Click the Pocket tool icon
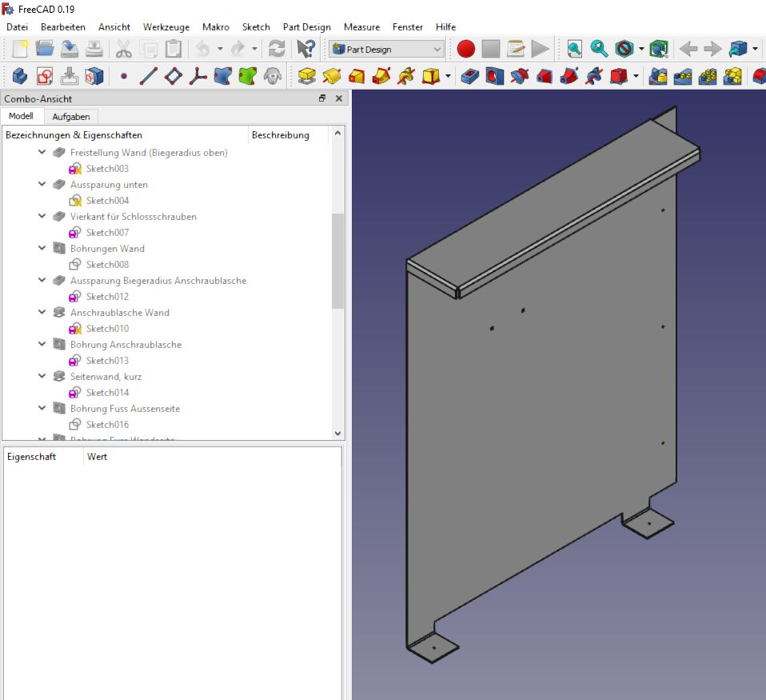This screenshot has width=766, height=700. coord(471,77)
